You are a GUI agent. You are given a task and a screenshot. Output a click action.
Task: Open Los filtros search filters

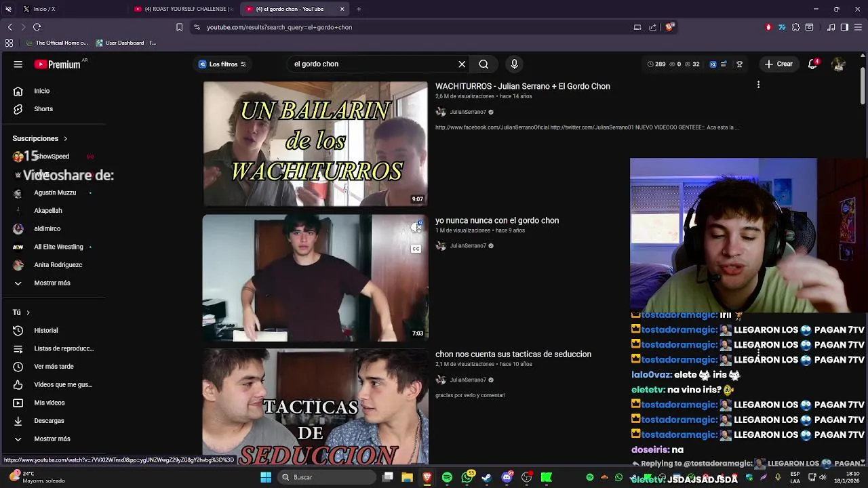tap(222, 64)
